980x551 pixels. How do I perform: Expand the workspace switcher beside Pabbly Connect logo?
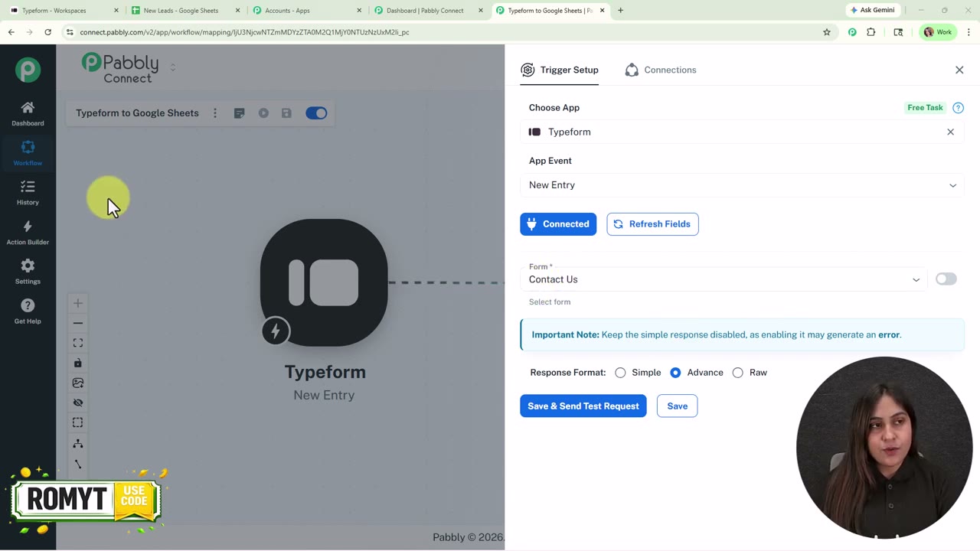(173, 67)
